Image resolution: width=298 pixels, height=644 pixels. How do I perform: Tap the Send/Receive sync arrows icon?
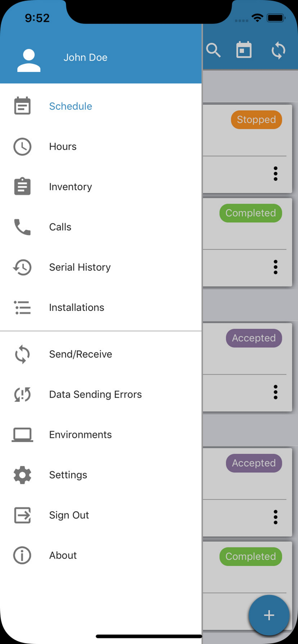coord(22,354)
